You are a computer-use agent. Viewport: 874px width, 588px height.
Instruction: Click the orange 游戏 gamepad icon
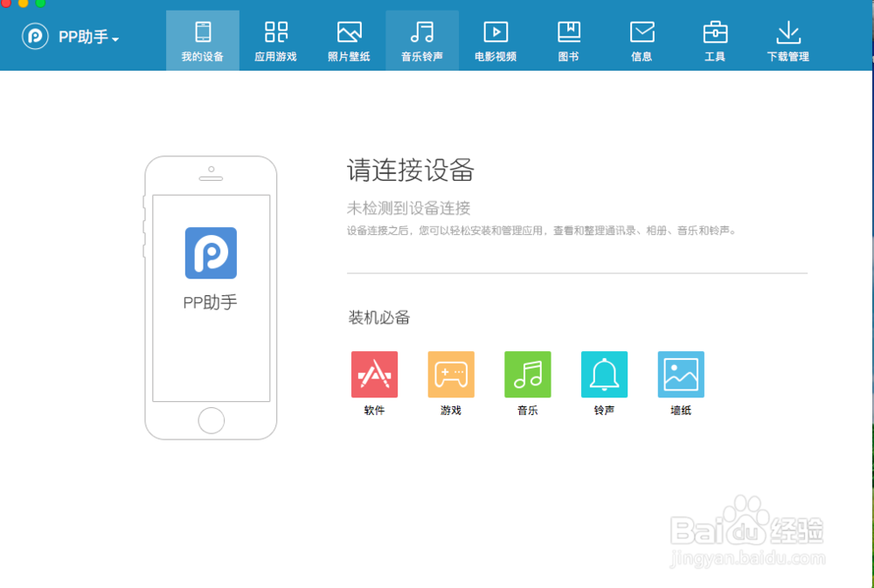(x=451, y=375)
